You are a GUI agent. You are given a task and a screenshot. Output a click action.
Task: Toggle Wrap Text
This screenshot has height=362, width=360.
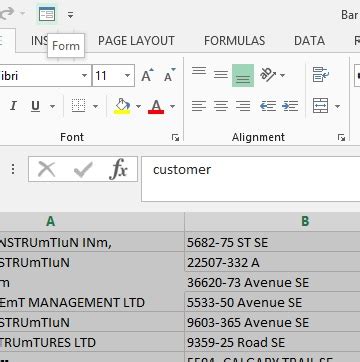click(321, 75)
